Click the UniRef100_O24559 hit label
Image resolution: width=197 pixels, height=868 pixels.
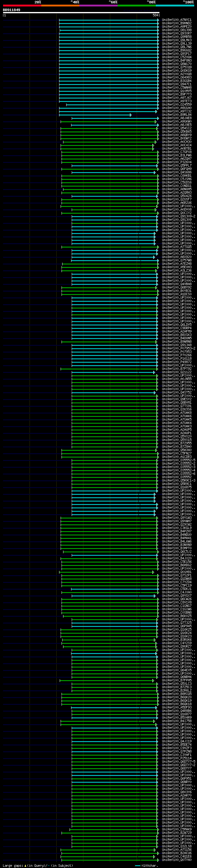pos(176,104)
